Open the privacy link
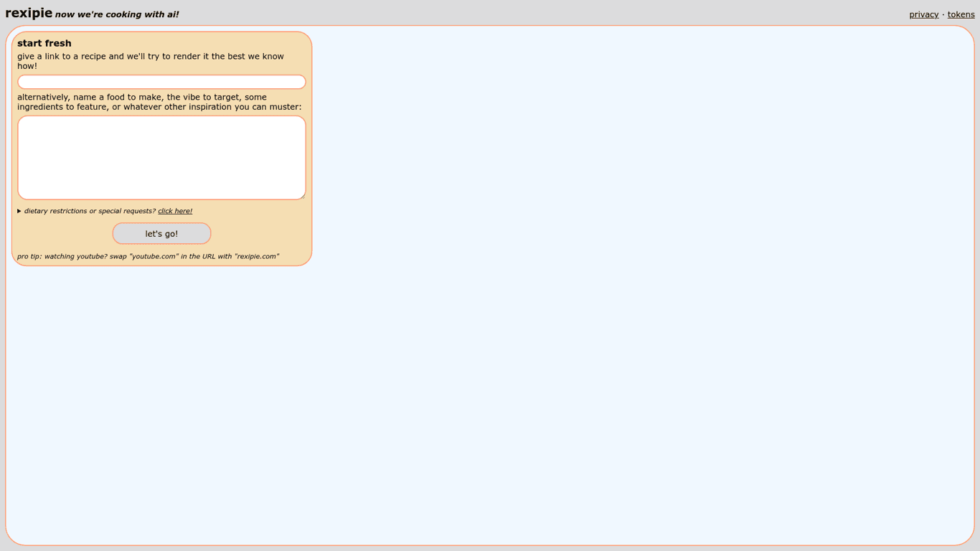This screenshot has width=980, height=551. click(x=923, y=14)
